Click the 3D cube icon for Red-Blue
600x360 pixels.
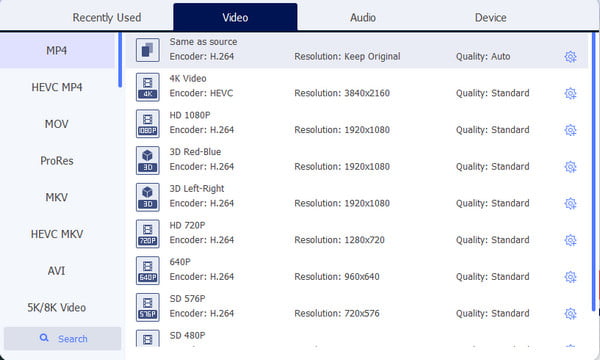pyautogui.click(x=148, y=160)
